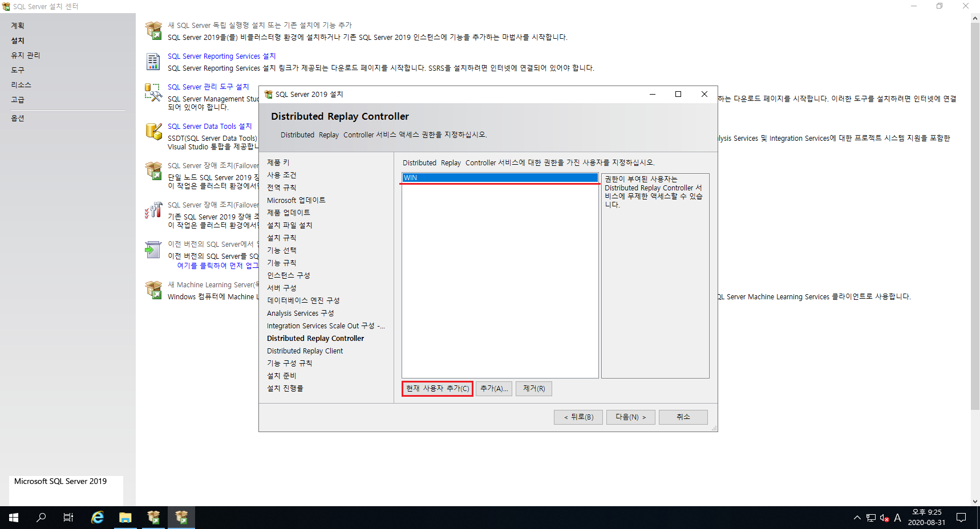Screen dimensions: 980x529
Task: Click the add node to failover cluster icon
Action: (153, 210)
